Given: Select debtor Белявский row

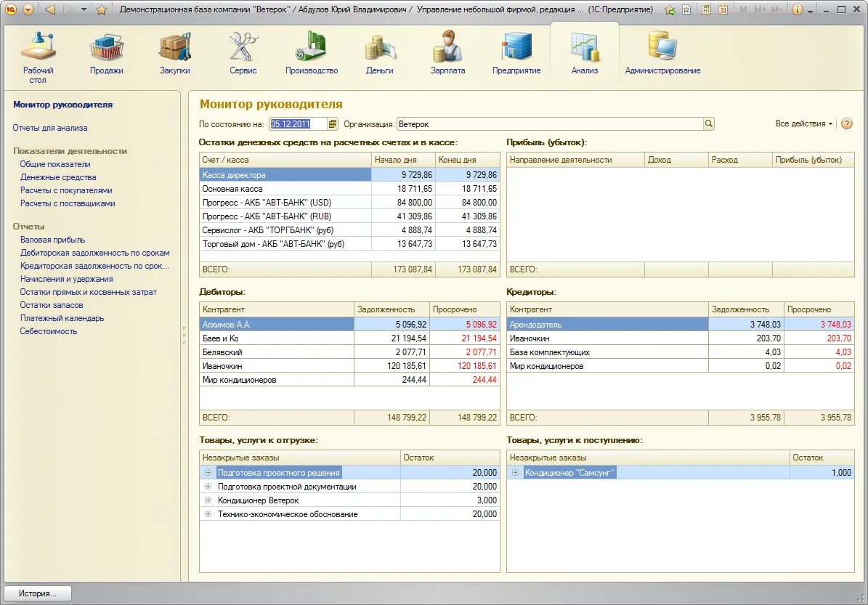Looking at the screenshot, I should (349, 352).
